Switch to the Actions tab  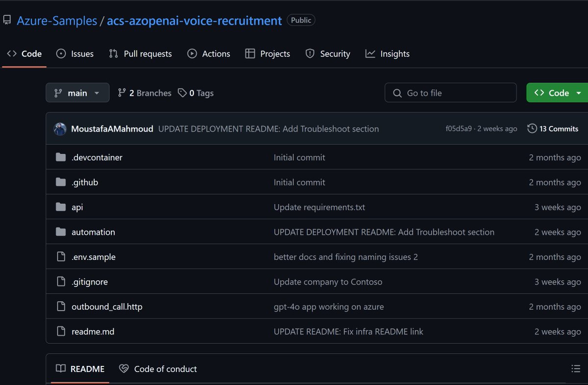click(209, 53)
